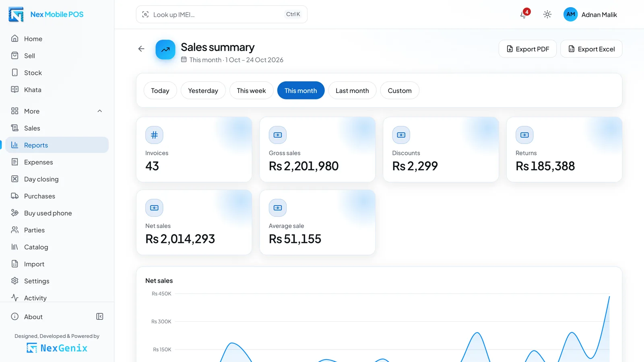Open Day closing in the sidebar

click(57, 179)
